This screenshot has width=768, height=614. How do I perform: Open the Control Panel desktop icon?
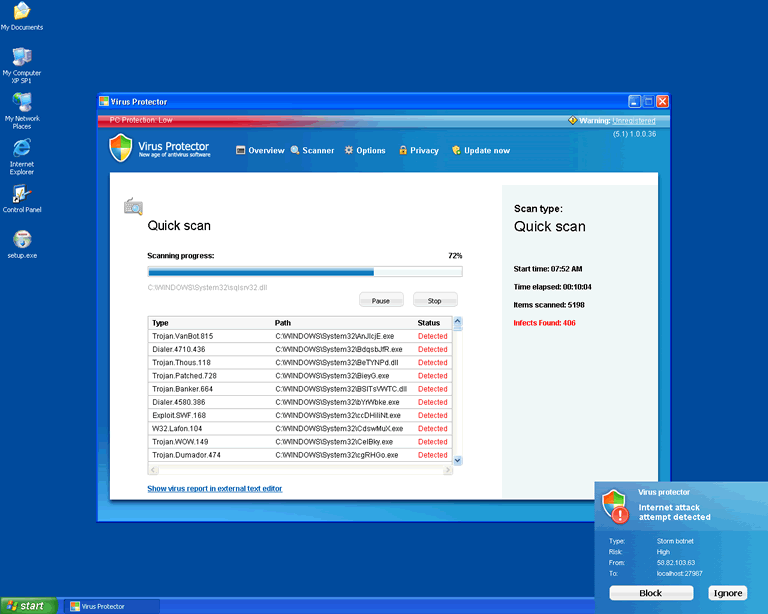tap(21, 194)
